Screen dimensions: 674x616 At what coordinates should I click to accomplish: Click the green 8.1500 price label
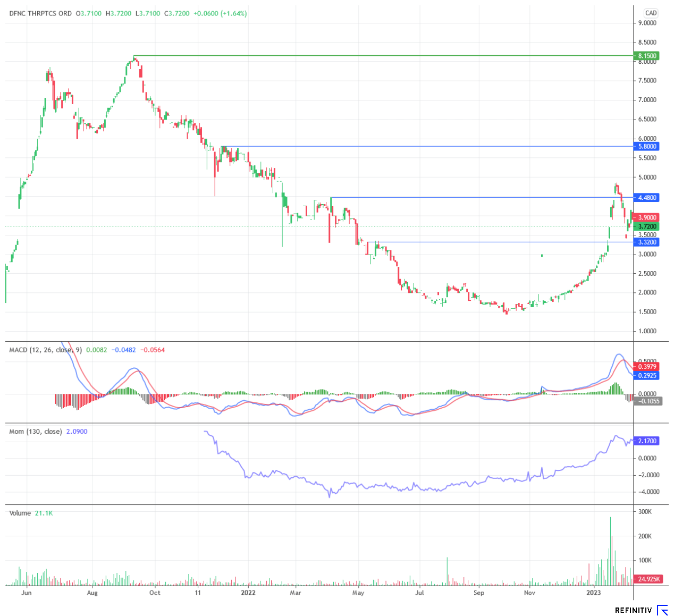[x=647, y=56]
